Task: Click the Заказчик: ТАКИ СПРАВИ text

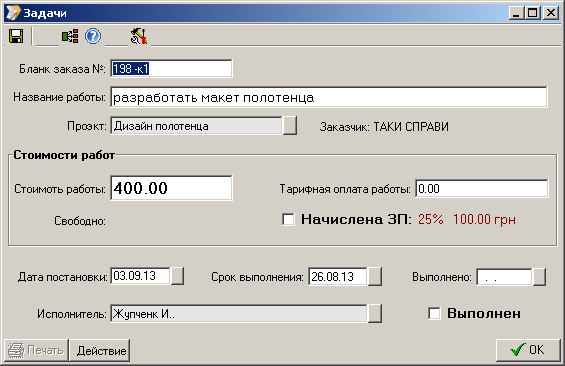Action: [384, 127]
